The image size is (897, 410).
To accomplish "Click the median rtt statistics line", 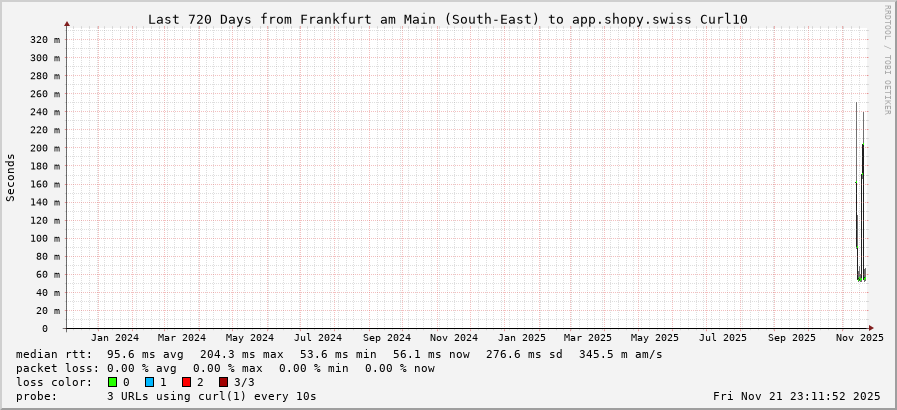I will (339, 354).
